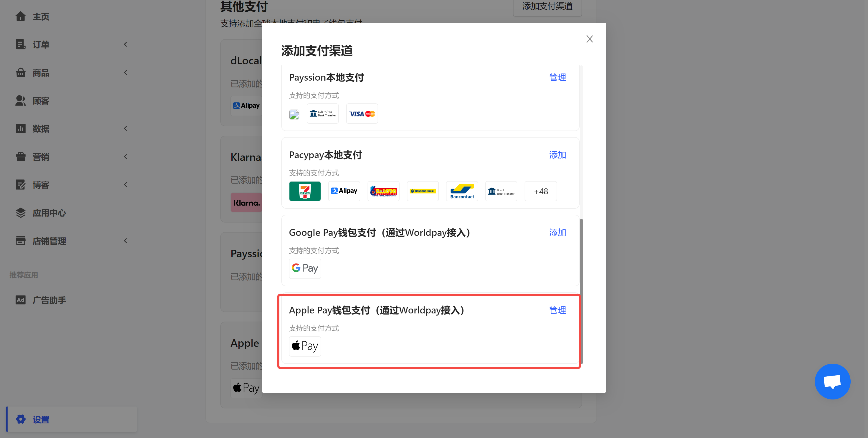
Task: Open 应用中心 in the sidebar
Action: [49, 213]
